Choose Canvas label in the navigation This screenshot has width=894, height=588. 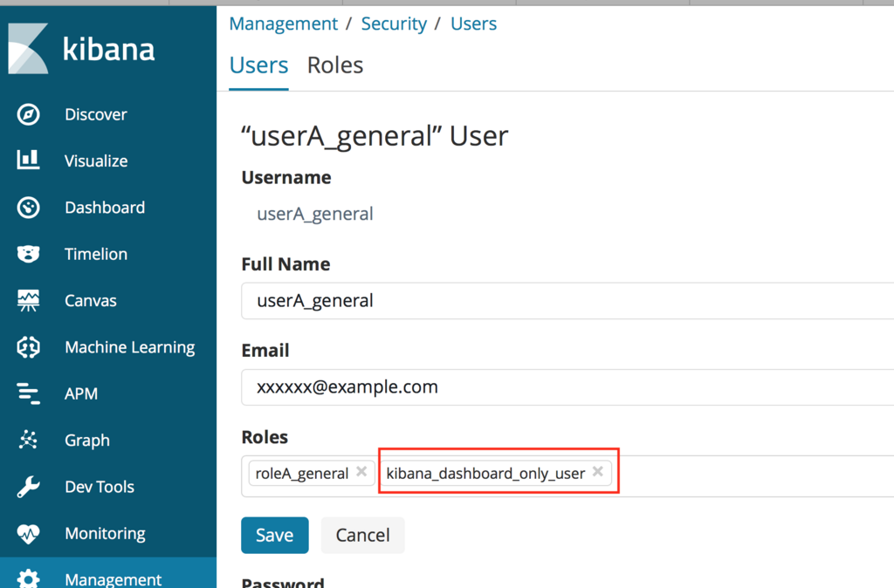pyautogui.click(x=91, y=300)
